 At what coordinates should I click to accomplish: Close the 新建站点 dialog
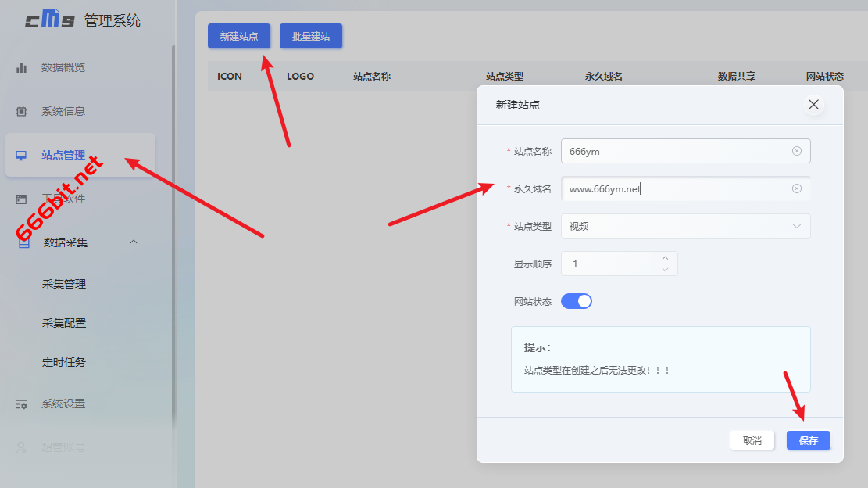(x=813, y=105)
